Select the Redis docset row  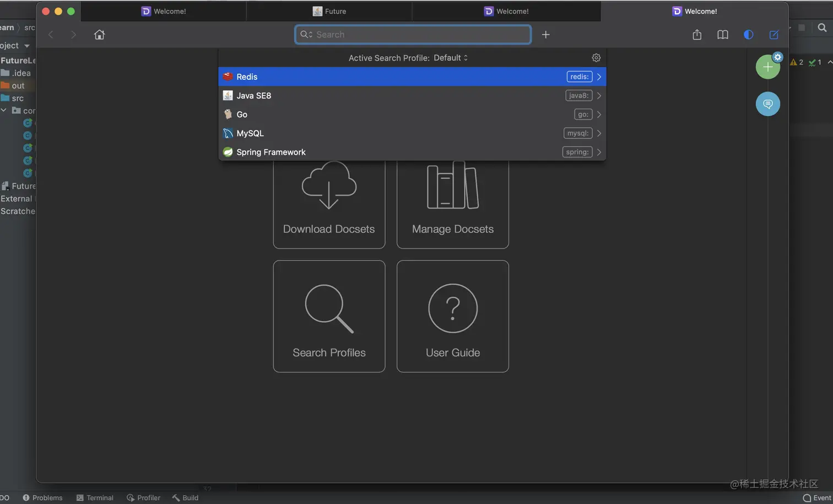pos(412,77)
